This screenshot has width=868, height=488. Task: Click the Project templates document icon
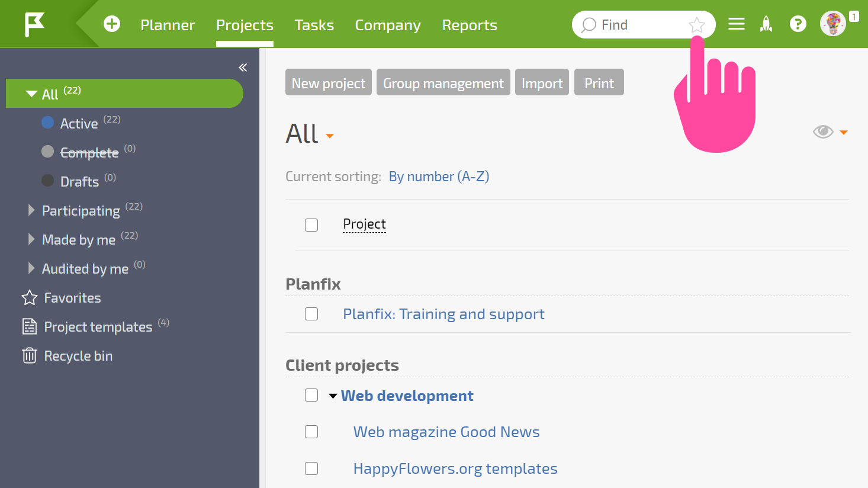point(30,326)
